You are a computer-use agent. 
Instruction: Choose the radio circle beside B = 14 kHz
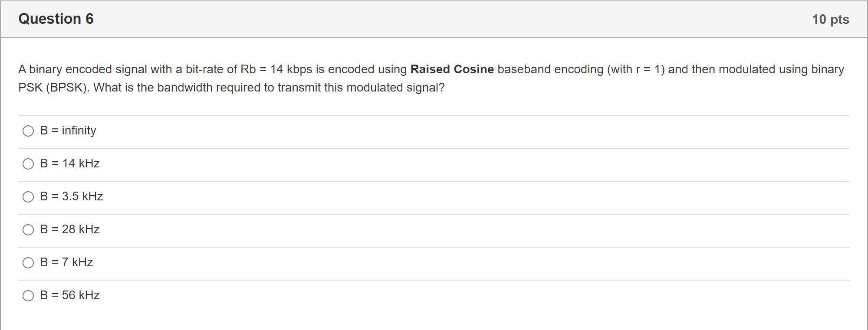point(28,164)
